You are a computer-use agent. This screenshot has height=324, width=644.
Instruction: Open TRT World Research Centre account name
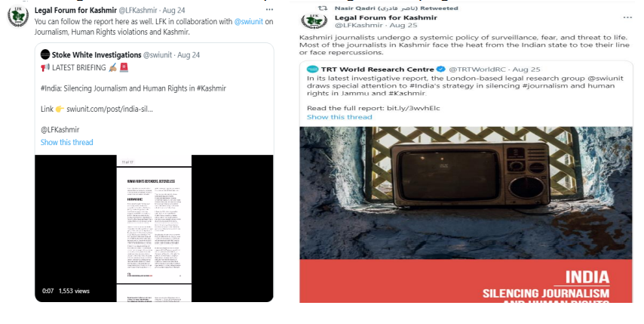tap(378, 69)
